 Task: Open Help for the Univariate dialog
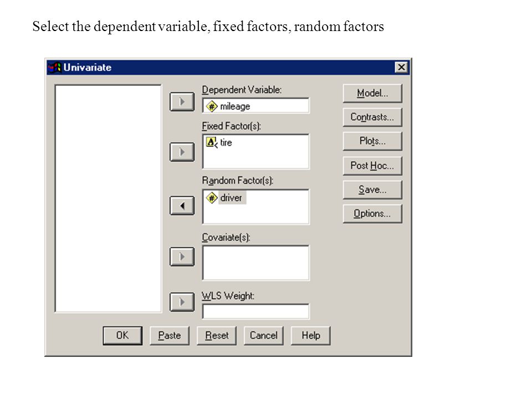[x=310, y=336]
